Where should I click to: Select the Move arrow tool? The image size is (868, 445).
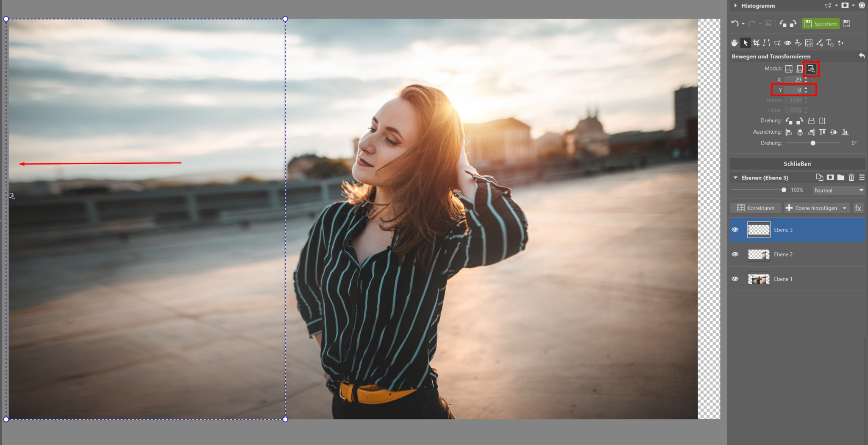tap(745, 43)
